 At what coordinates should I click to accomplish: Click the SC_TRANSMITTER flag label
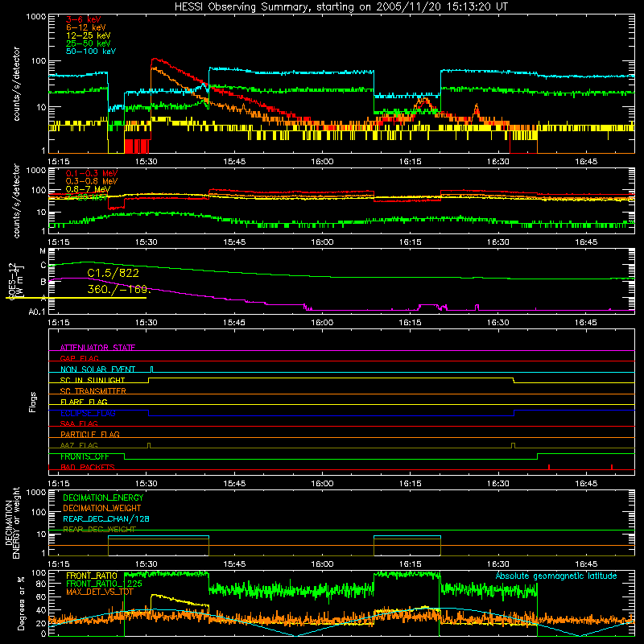pyautogui.click(x=93, y=391)
